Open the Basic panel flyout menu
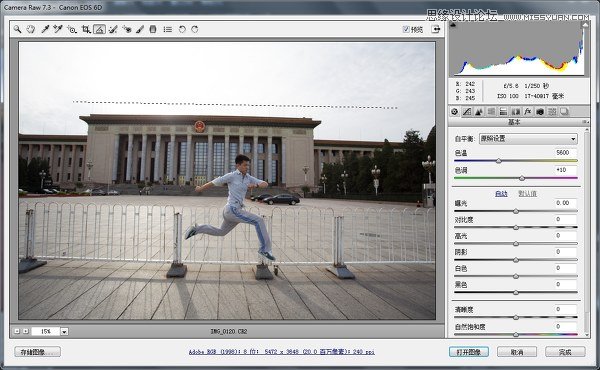600x370 pixels. 585,122
